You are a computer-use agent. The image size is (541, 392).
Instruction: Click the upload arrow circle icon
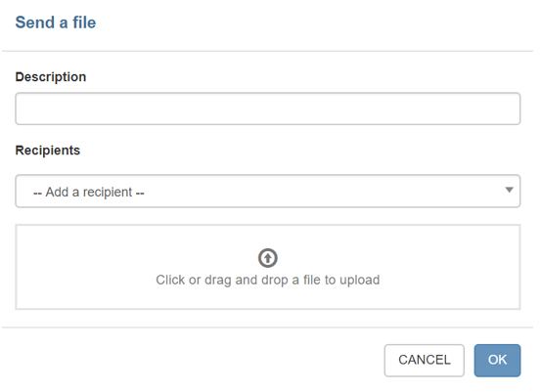(268, 258)
